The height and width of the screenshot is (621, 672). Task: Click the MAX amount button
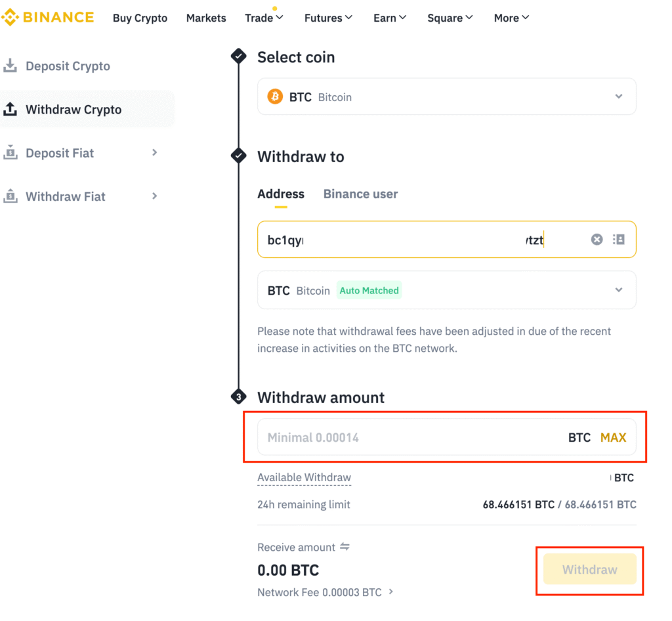pos(613,437)
